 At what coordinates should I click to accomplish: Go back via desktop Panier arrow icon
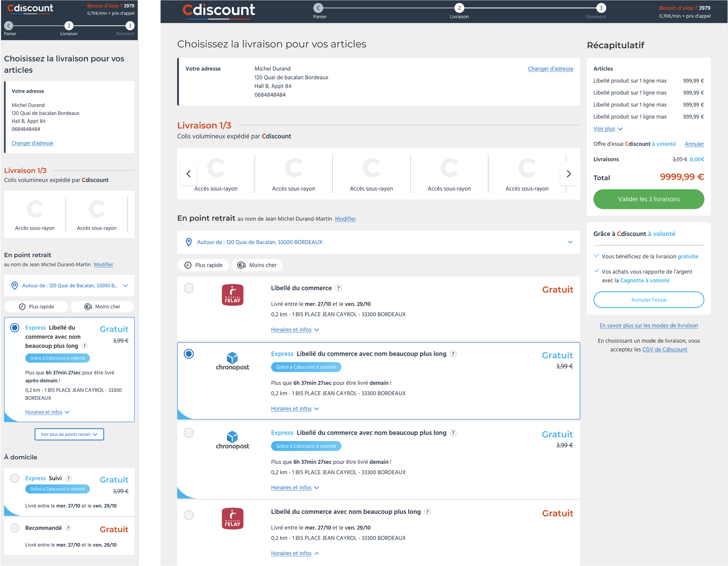click(x=318, y=8)
